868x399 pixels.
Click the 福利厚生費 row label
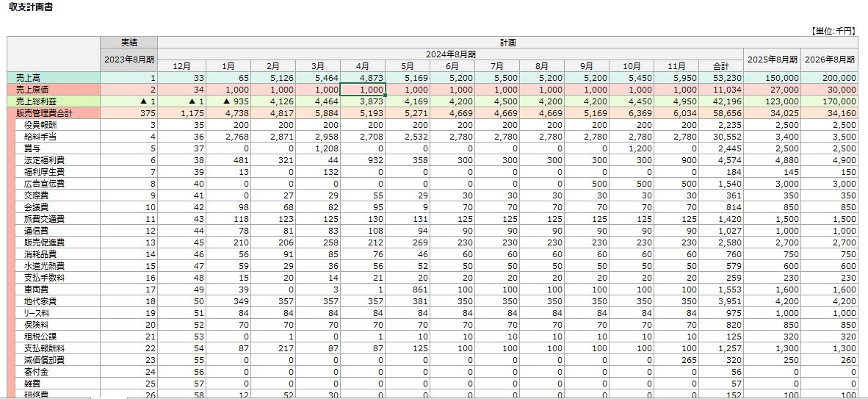coord(57,173)
